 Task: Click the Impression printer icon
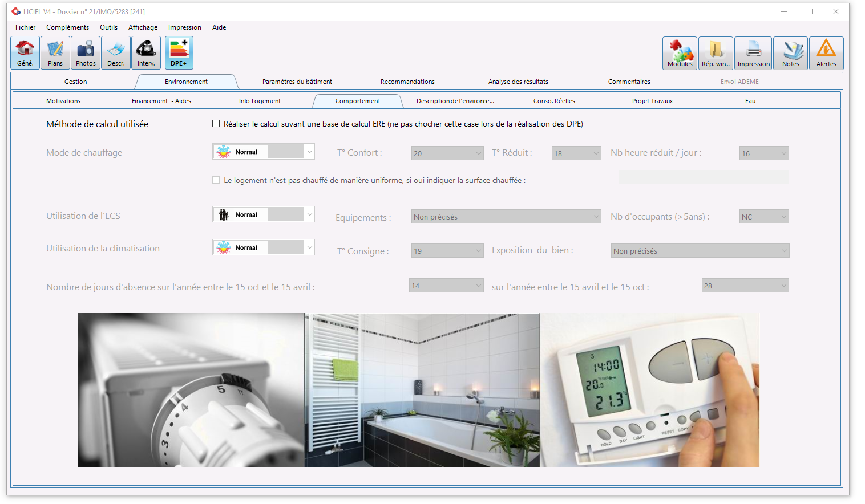click(753, 54)
